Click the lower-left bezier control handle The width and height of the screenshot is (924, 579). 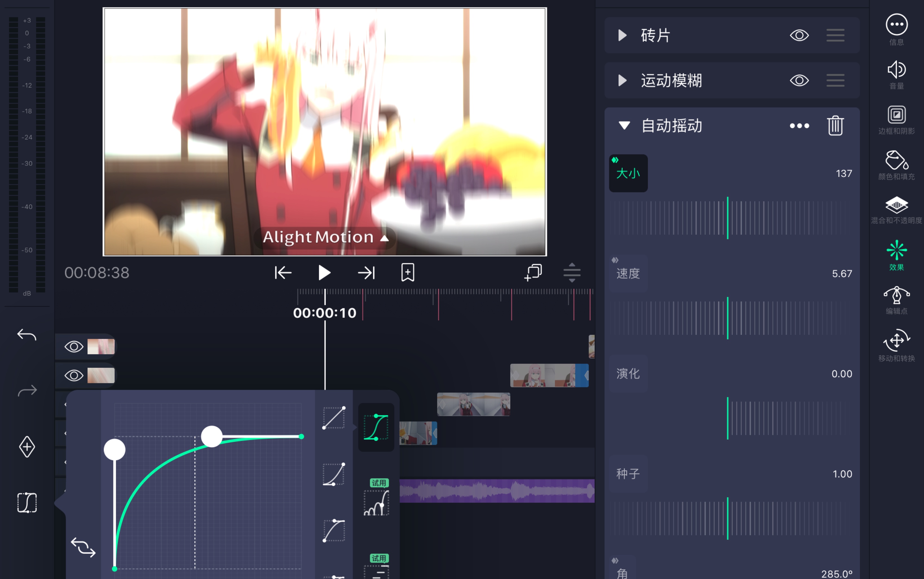114,450
